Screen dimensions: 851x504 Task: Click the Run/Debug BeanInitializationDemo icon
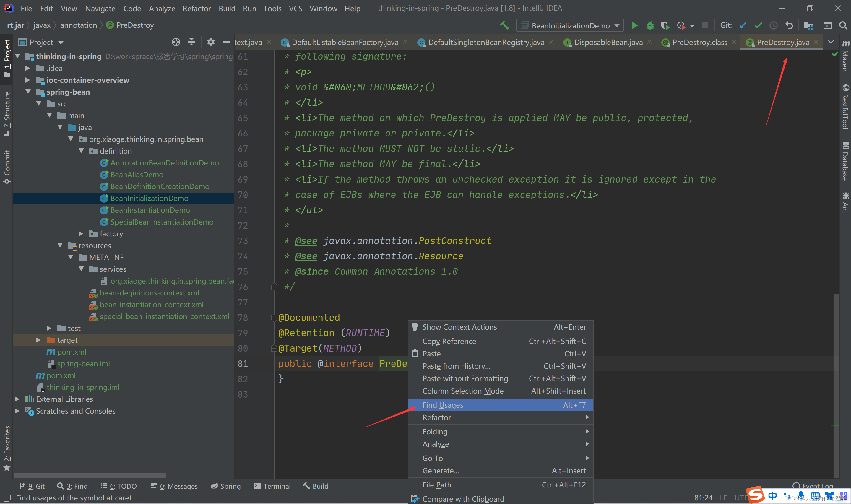click(634, 25)
